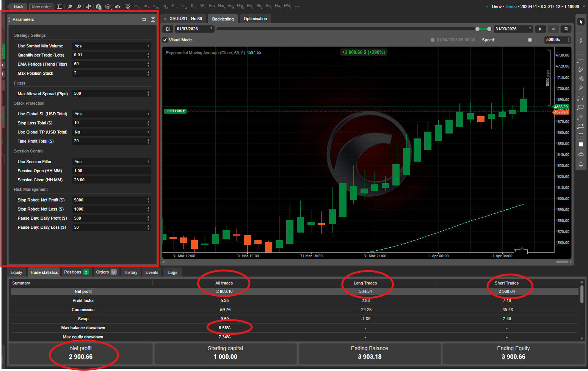Image resolution: width=588 pixels, height=371 pixels.
Task: Select the text drawing tool
Action: [581, 135]
